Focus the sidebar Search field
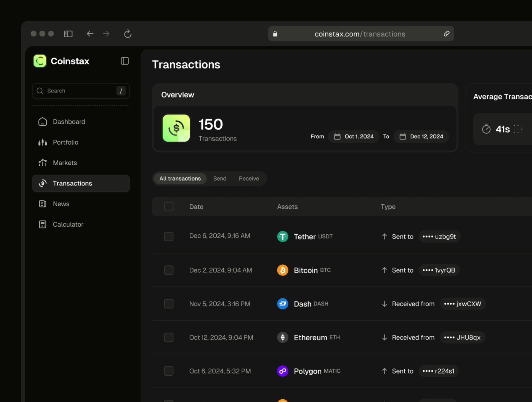The height and width of the screenshot is (402, 532). pos(81,91)
